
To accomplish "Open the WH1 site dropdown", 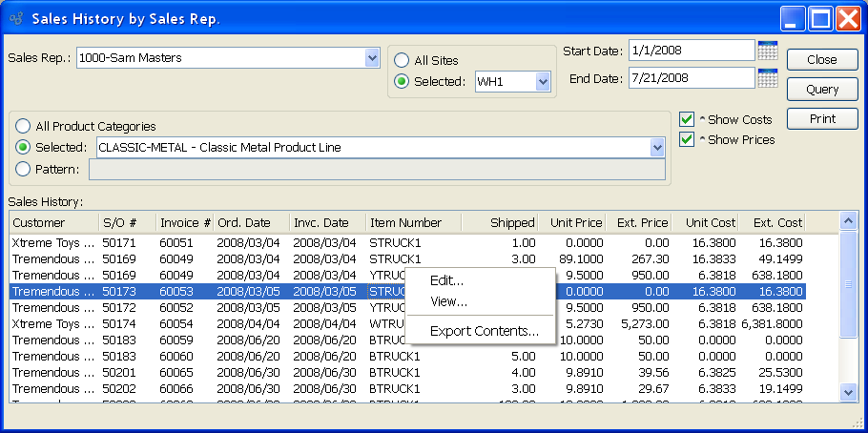I will point(543,82).
